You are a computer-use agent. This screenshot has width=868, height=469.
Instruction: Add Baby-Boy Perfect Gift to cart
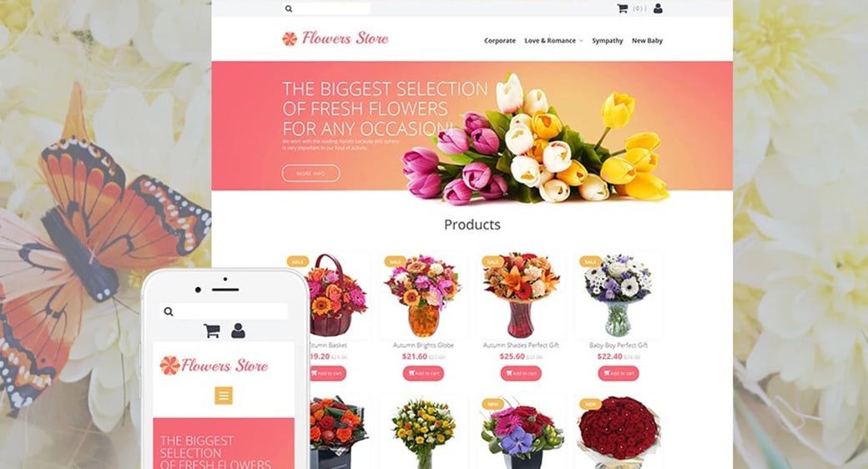coord(618,373)
